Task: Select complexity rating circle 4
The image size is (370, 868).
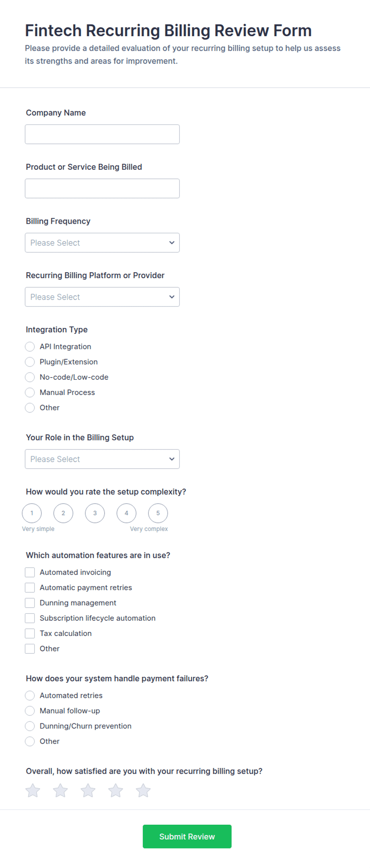Action: coord(127,513)
